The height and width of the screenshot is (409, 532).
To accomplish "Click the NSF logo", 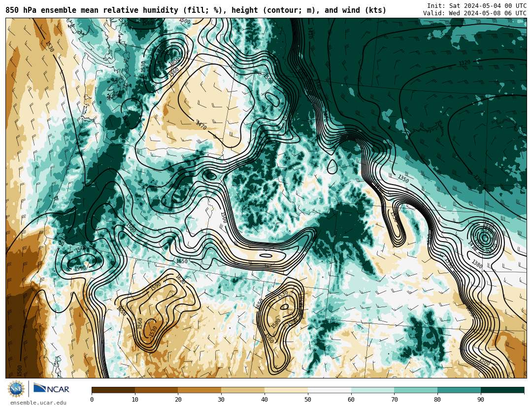I will (x=16, y=389).
